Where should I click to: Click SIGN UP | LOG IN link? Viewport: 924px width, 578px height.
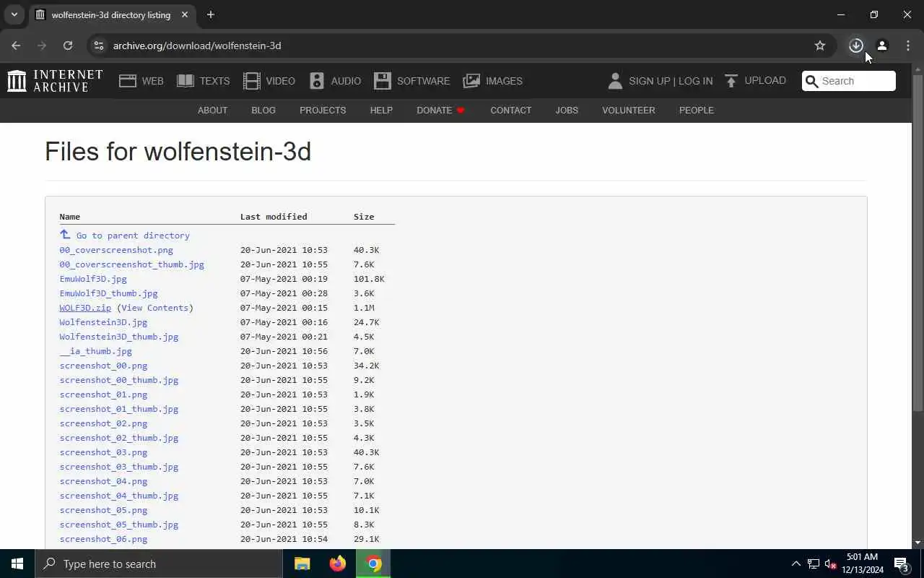pyautogui.click(x=671, y=81)
